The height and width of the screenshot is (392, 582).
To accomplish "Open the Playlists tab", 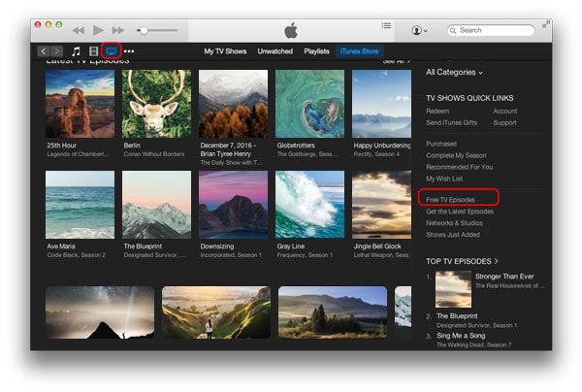I will pyautogui.click(x=316, y=51).
